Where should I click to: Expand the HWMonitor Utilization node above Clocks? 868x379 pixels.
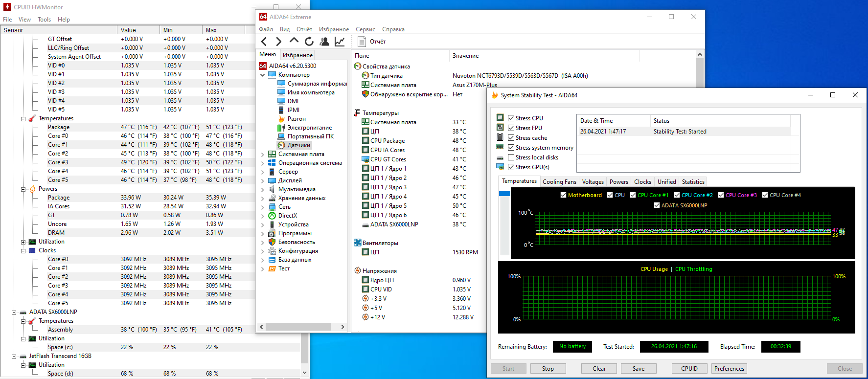pyautogui.click(x=23, y=242)
